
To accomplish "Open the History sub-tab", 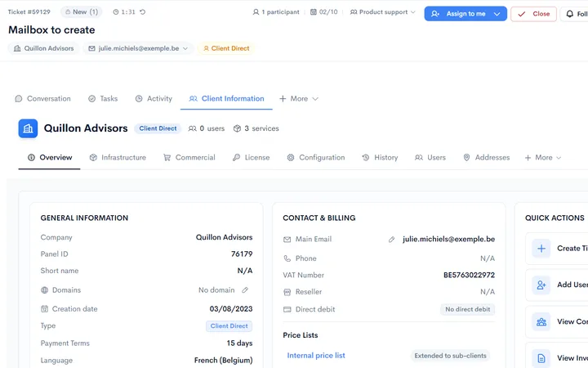I will coord(380,158).
